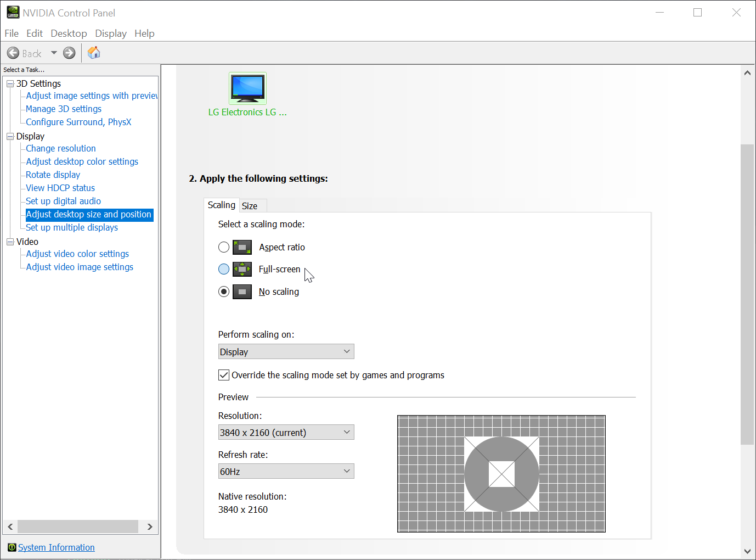Open the Perform scaling on dropdown

[286, 352]
